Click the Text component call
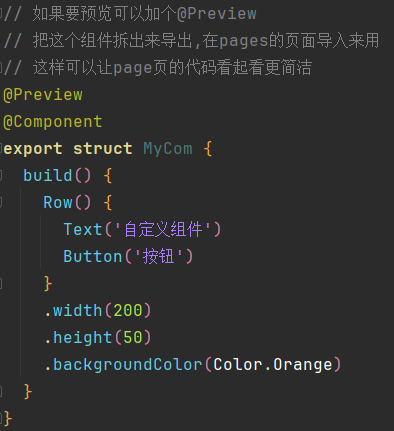This screenshot has height=431, width=394. click(83, 229)
